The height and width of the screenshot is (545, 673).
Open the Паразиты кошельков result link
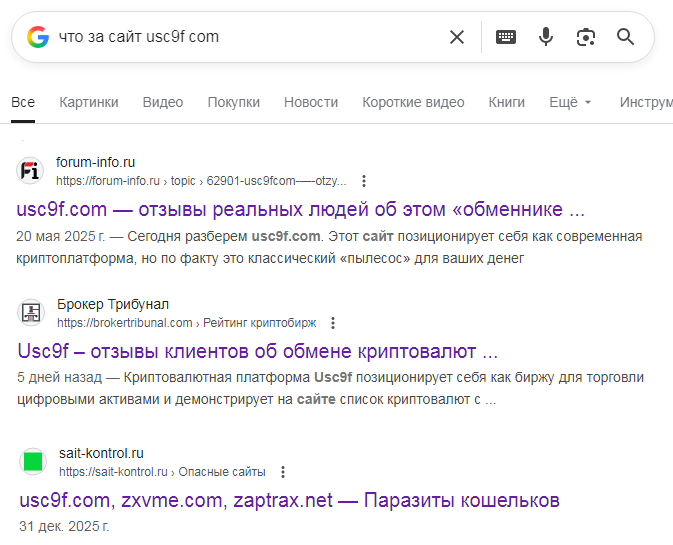click(289, 500)
